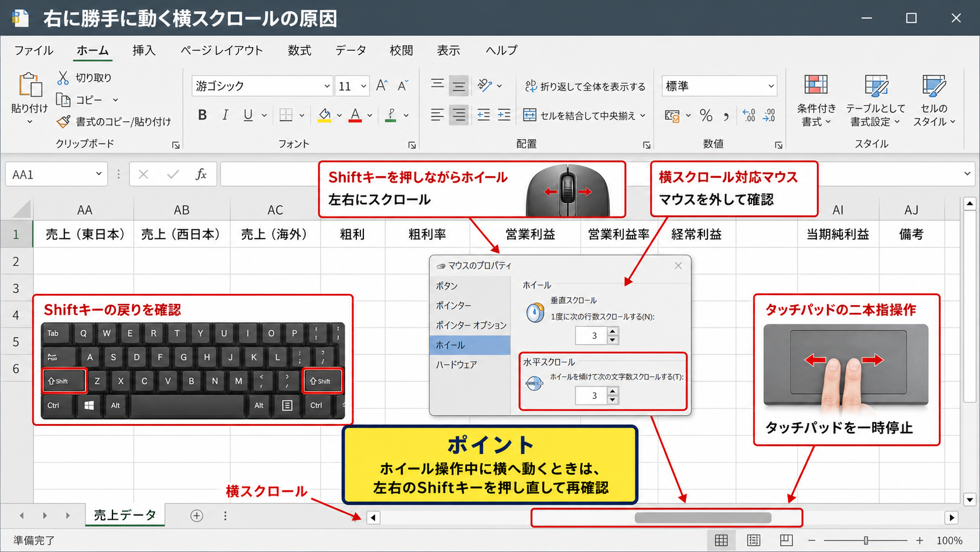Viewport: 980px width, 552px height.
Task: Switch to Page Layout view icon
Action: [754, 540]
